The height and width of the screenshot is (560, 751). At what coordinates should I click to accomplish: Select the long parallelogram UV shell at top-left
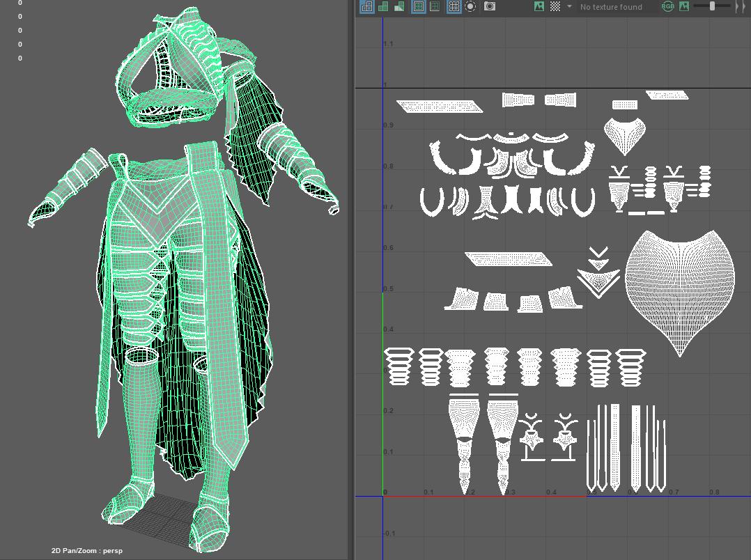tap(440, 106)
